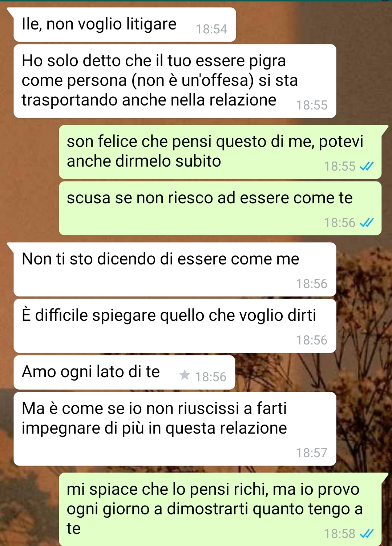Select message 'Ile, non voglio litigare'

pos(125,25)
